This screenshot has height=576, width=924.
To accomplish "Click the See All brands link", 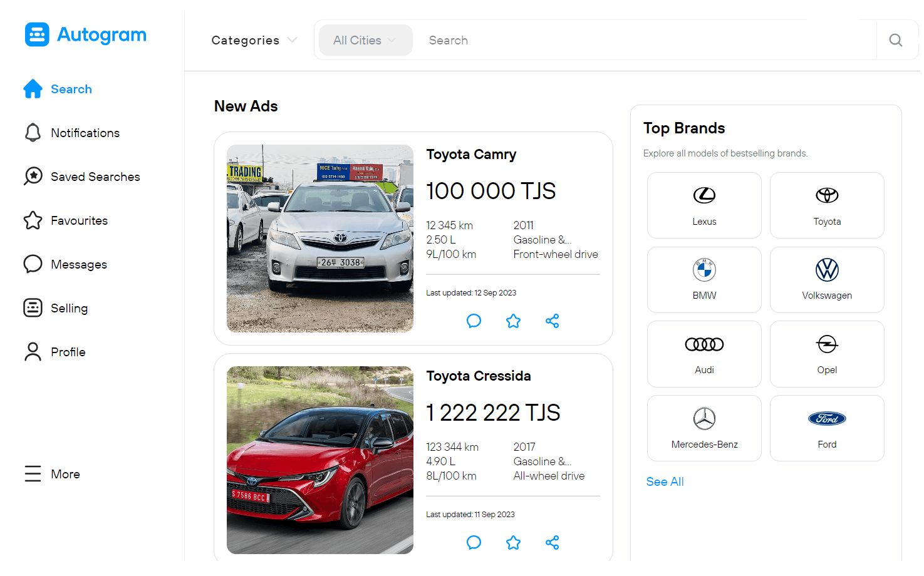I will [x=665, y=481].
